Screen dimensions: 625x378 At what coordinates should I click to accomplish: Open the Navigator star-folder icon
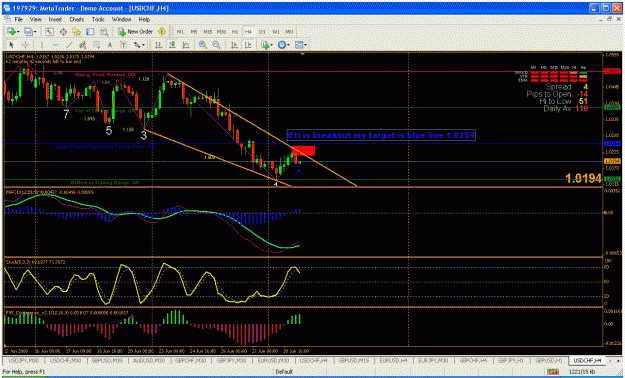77,32
